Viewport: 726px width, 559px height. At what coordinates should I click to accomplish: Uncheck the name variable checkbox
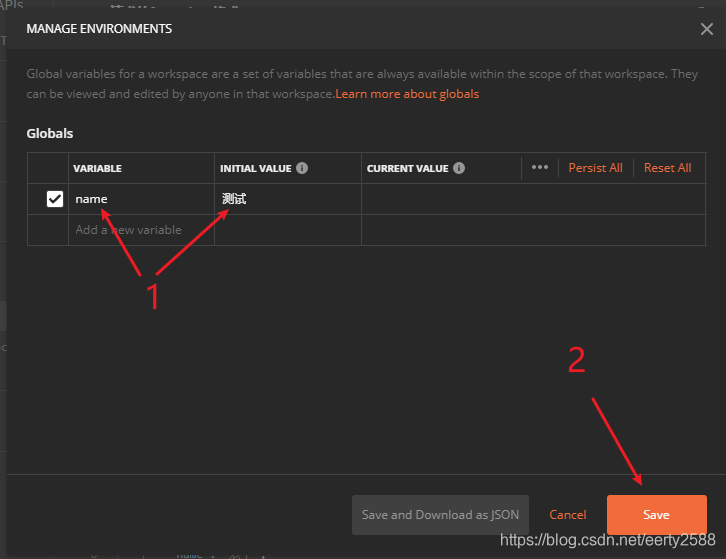(x=55, y=199)
